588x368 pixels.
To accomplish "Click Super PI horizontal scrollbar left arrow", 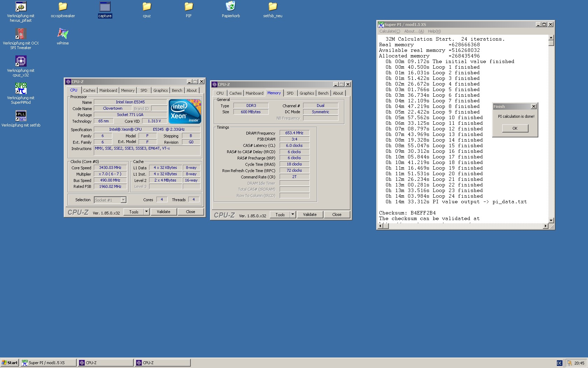I will (380, 226).
